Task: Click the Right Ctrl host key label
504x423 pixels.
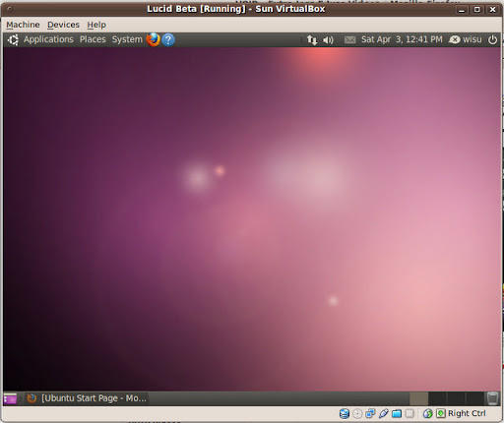Action: pos(467,413)
